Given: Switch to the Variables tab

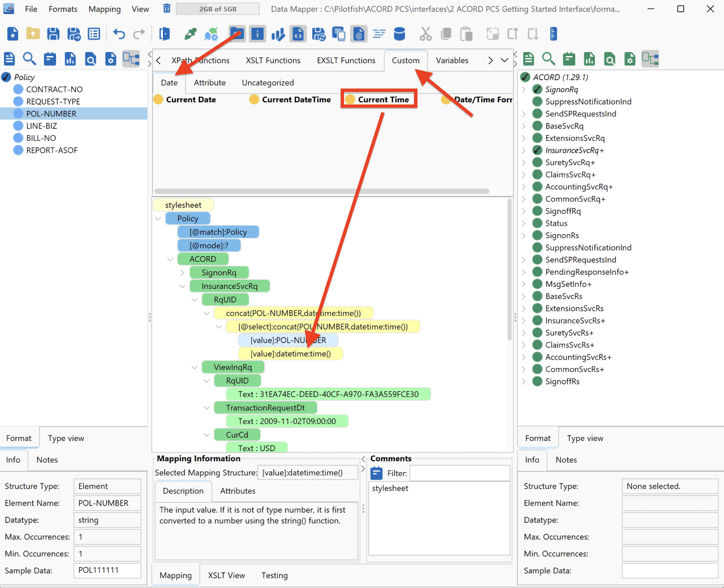Looking at the screenshot, I should point(452,60).
